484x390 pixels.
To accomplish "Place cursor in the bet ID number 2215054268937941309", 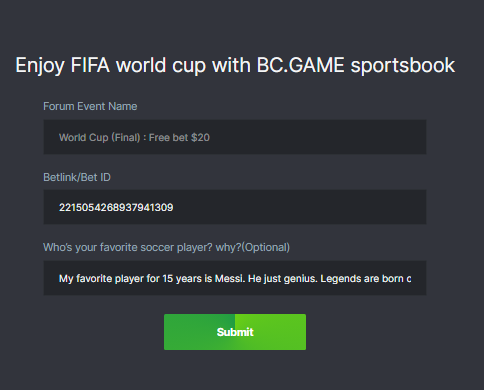I will 116,207.
